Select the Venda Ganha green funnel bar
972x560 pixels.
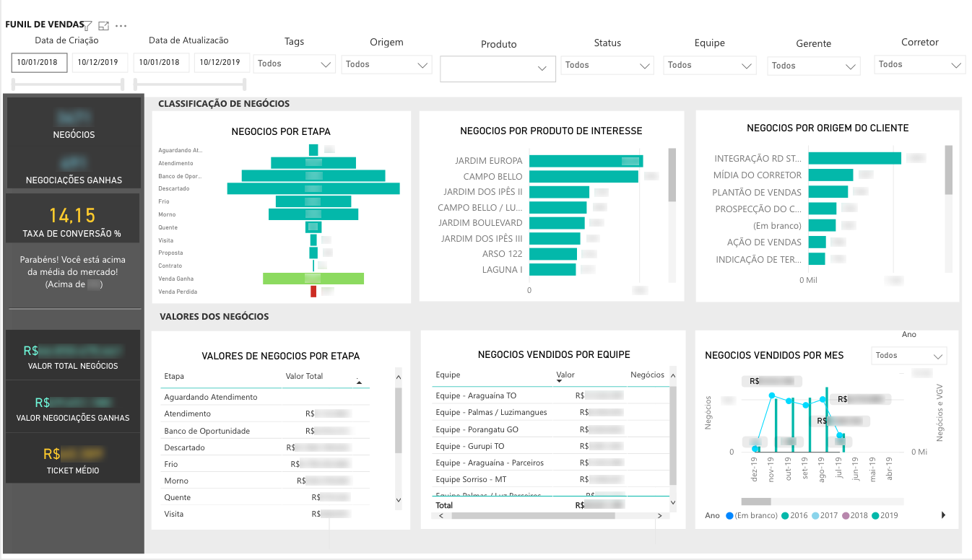[313, 279]
